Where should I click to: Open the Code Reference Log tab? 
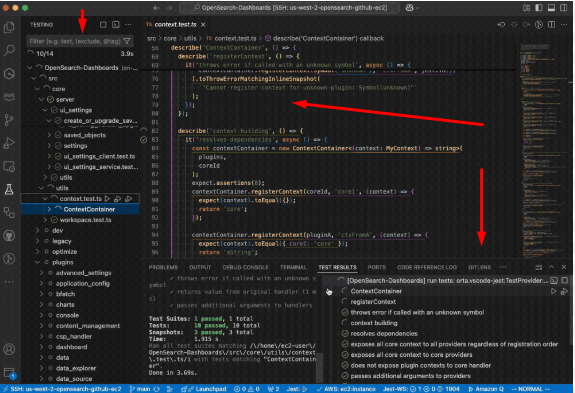tap(427, 267)
